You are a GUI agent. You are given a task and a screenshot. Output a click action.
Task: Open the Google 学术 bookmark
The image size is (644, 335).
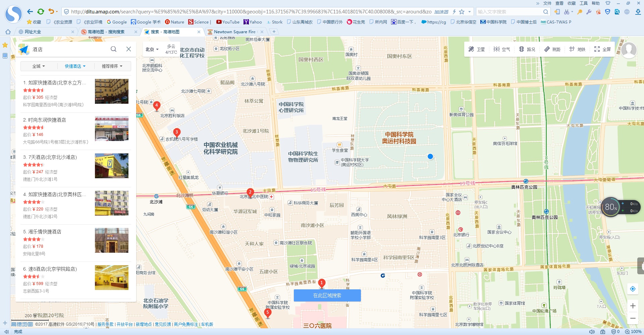[x=146, y=22]
